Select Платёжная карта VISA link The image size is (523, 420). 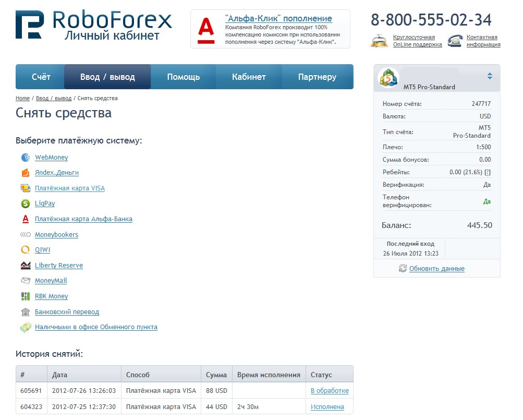tap(70, 188)
